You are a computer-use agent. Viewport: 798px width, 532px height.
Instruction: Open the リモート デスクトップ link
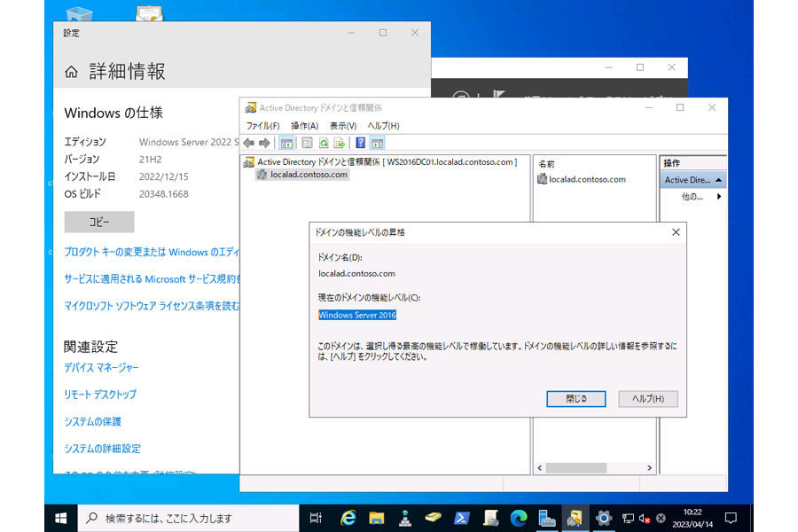coord(99,395)
